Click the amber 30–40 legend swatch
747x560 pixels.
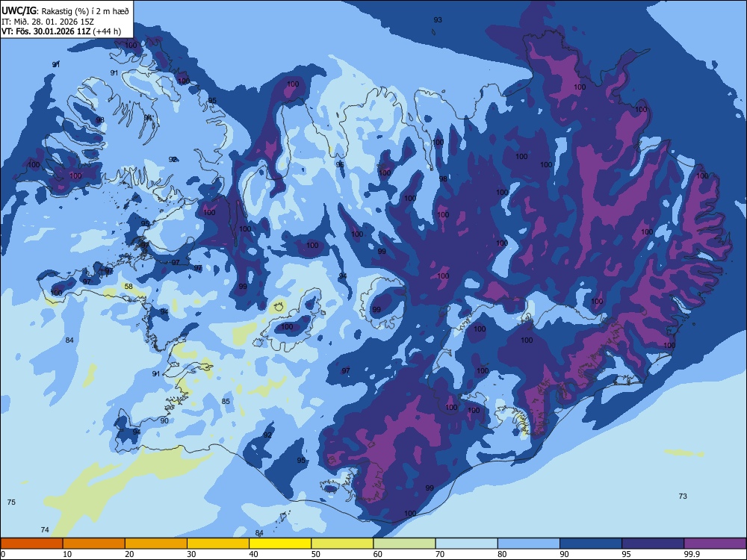(218, 544)
